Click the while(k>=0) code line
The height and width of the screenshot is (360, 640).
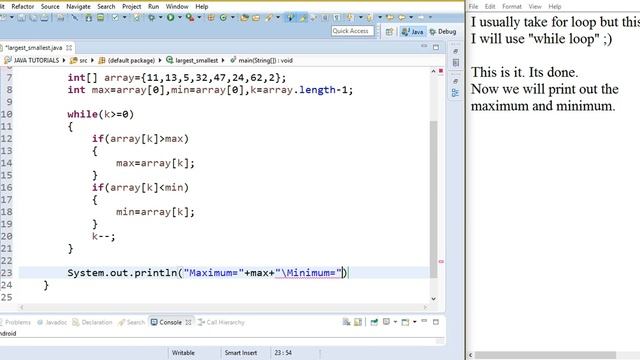100,114
